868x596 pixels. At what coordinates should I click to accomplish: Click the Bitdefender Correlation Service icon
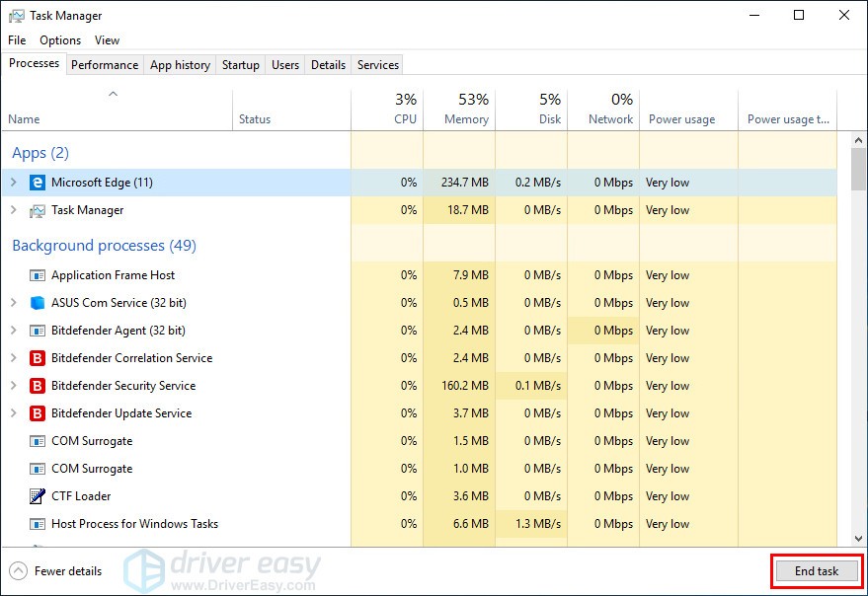38,358
